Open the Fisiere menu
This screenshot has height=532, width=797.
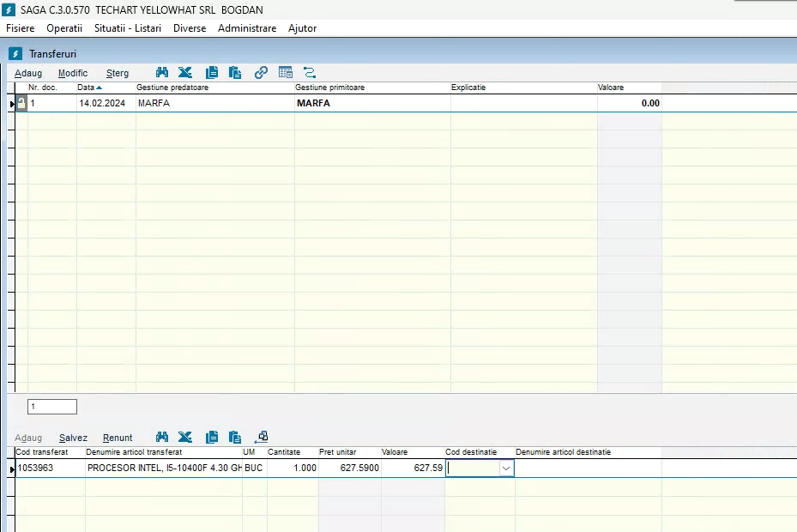tap(21, 28)
